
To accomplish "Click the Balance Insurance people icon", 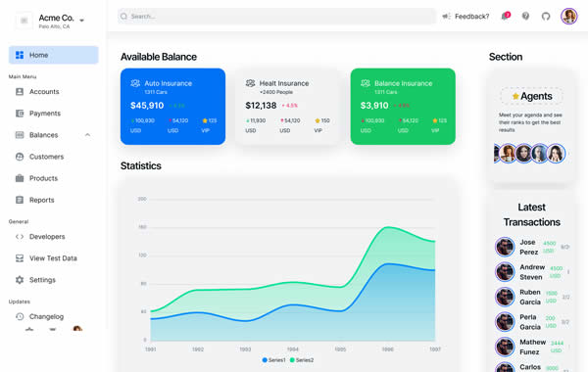I will click(x=366, y=83).
